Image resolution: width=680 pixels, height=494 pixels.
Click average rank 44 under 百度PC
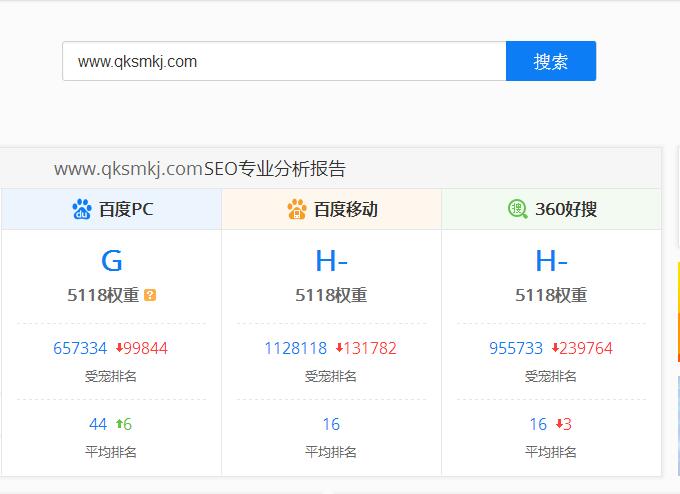[x=98, y=424]
